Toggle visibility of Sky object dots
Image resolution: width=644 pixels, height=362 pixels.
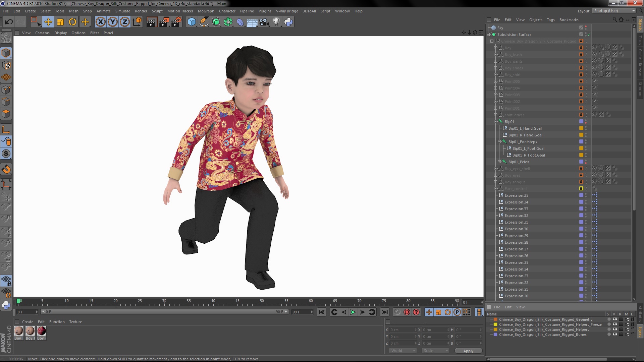[586, 28]
